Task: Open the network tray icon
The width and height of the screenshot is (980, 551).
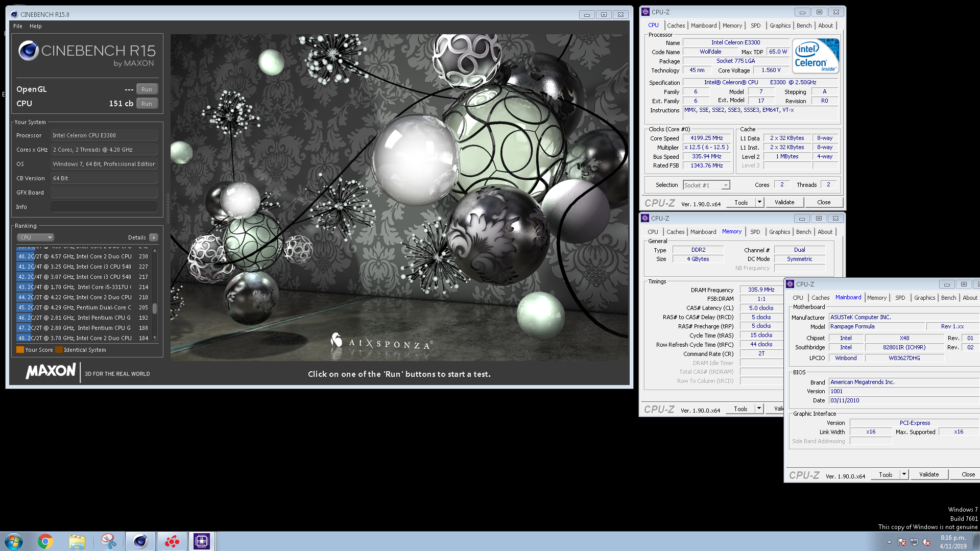Action: click(x=914, y=542)
